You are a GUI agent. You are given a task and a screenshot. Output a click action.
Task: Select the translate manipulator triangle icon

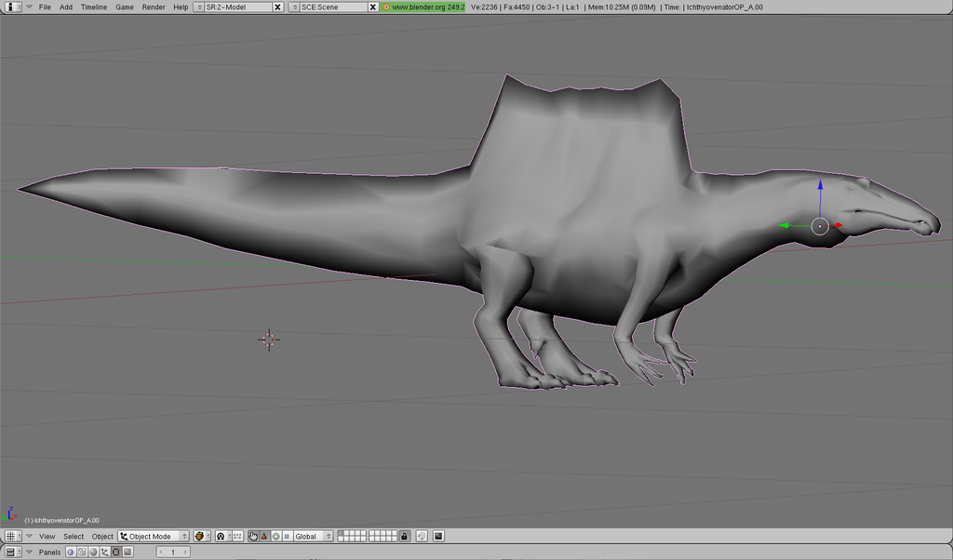(x=264, y=537)
